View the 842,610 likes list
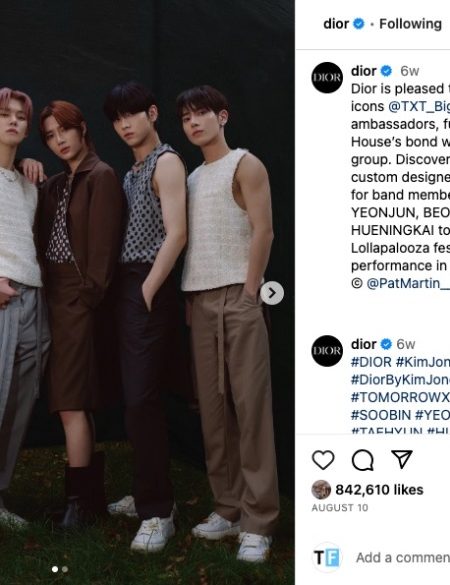The width and height of the screenshot is (450, 585). pyautogui.click(x=379, y=489)
